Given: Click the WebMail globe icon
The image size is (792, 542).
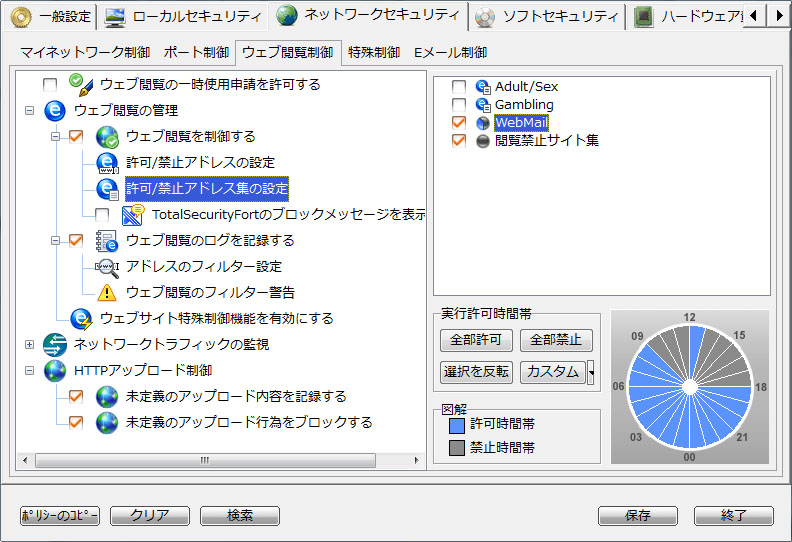Looking at the screenshot, I should (483, 123).
